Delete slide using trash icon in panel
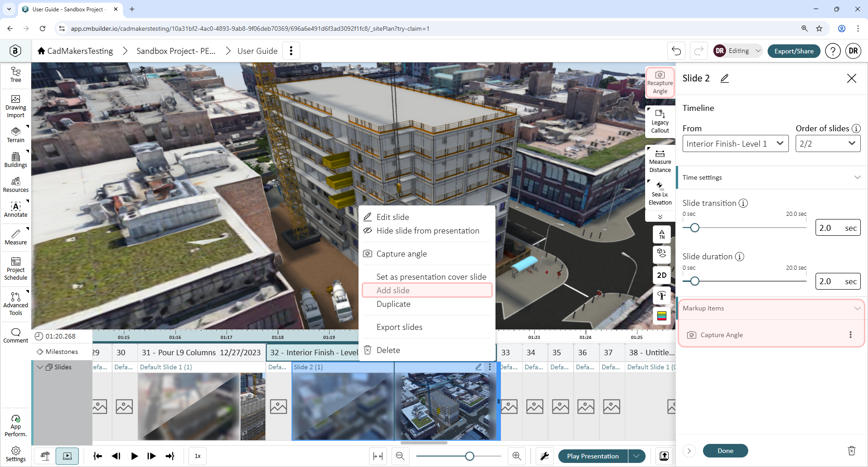This screenshot has height=467, width=868. tap(852, 451)
